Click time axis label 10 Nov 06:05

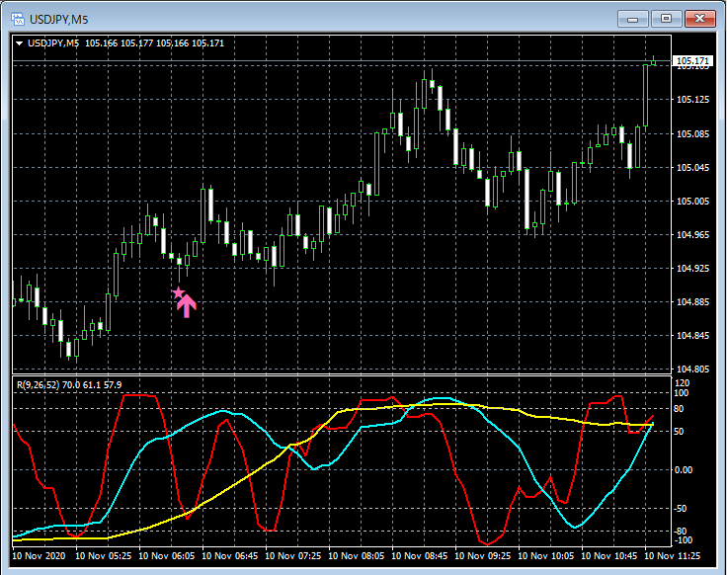[167, 555]
